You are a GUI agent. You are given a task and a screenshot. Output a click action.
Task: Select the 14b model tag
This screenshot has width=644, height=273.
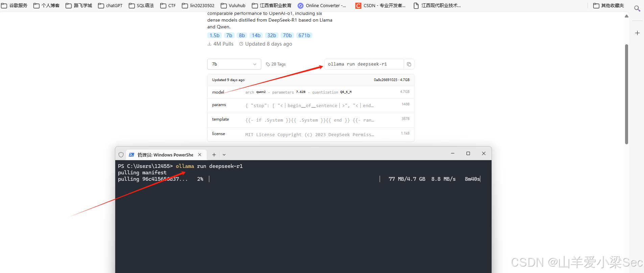(x=256, y=35)
